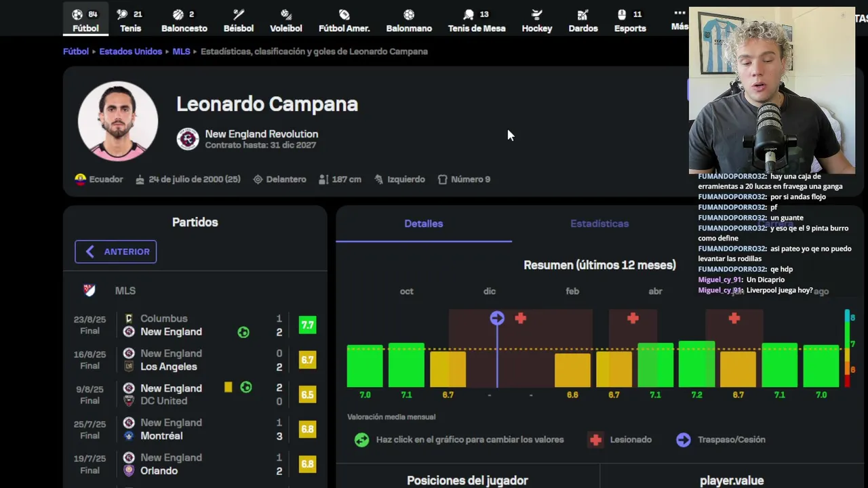This screenshot has width=868, height=488.
Task: Open the New England vs Montréal match
Action: [195, 429]
